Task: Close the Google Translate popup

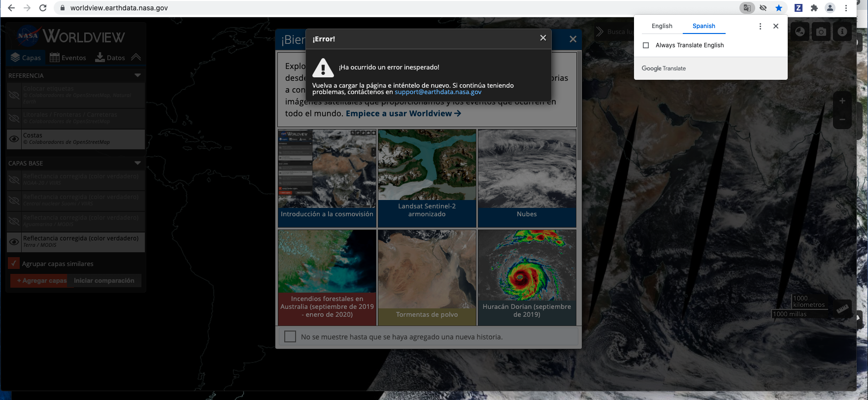Action: [776, 26]
